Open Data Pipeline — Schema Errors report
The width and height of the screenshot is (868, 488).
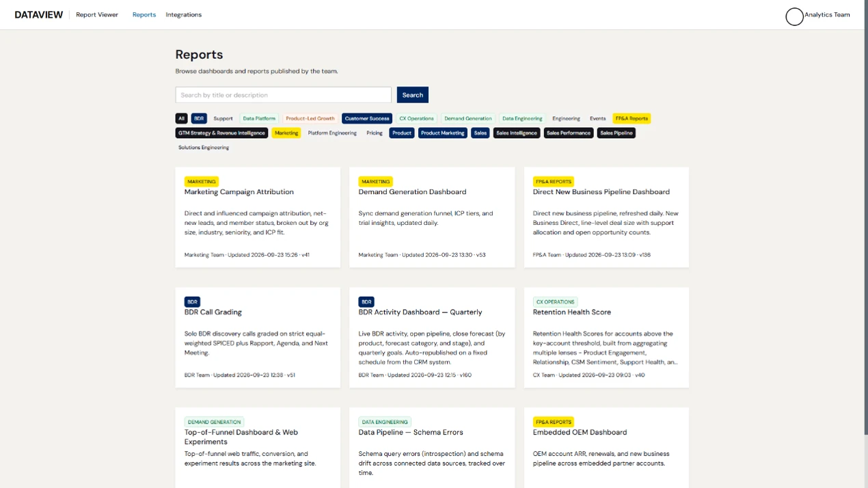tap(411, 433)
